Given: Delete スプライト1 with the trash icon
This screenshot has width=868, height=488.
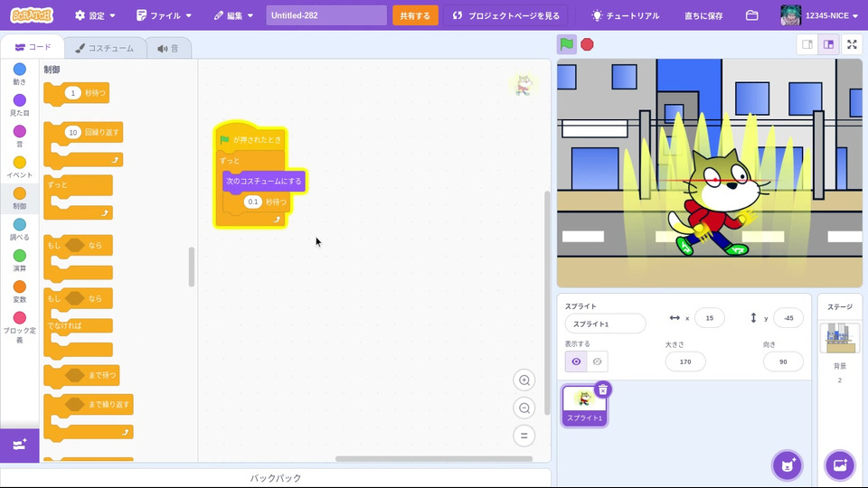Looking at the screenshot, I should pyautogui.click(x=603, y=389).
